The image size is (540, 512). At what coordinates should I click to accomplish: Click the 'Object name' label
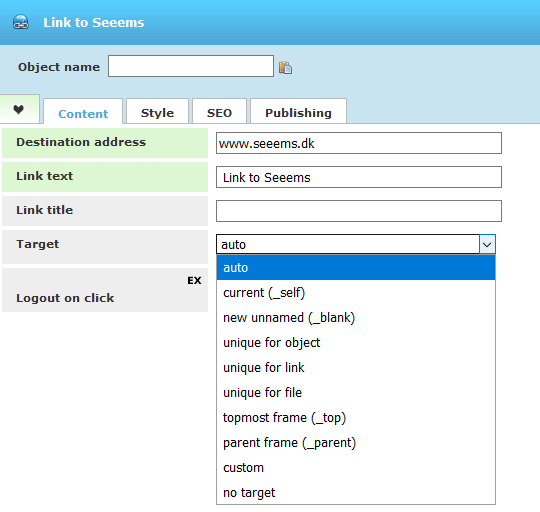[59, 67]
